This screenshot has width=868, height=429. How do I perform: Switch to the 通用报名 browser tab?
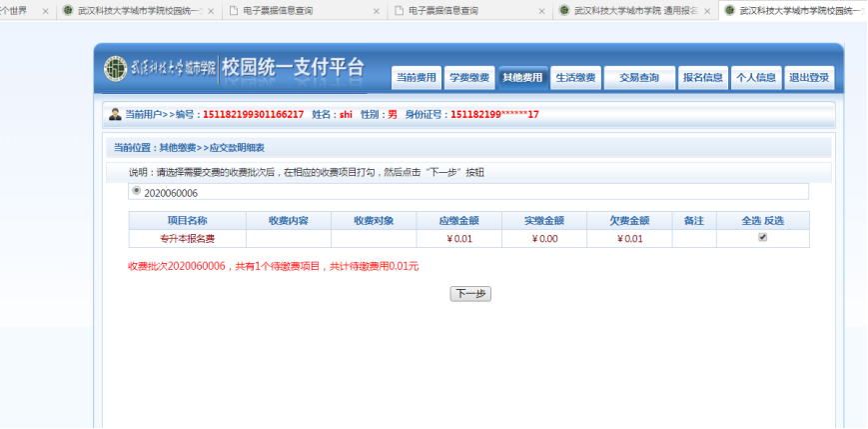(x=629, y=11)
